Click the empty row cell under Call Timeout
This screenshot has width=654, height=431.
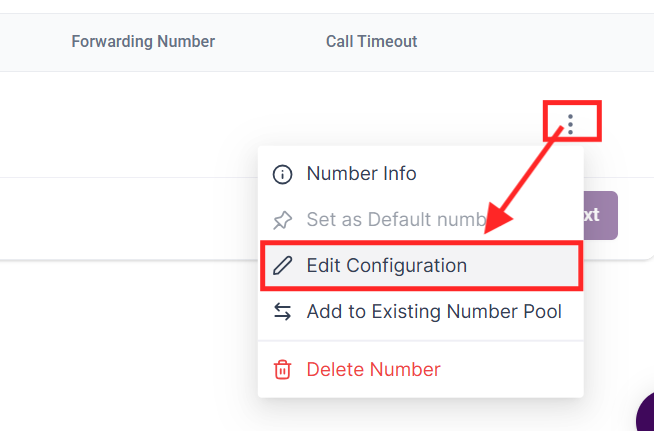tap(371, 124)
